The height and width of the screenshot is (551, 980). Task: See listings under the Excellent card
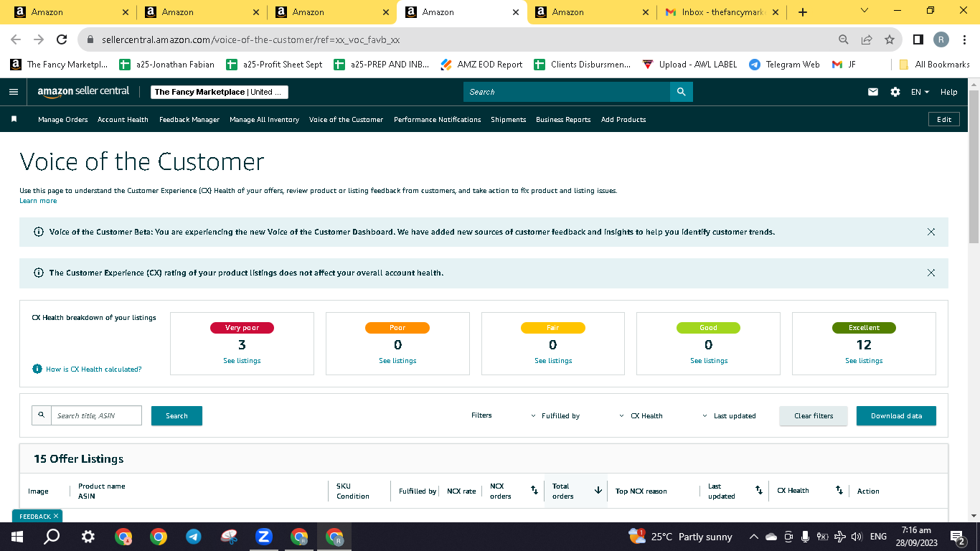coord(864,360)
